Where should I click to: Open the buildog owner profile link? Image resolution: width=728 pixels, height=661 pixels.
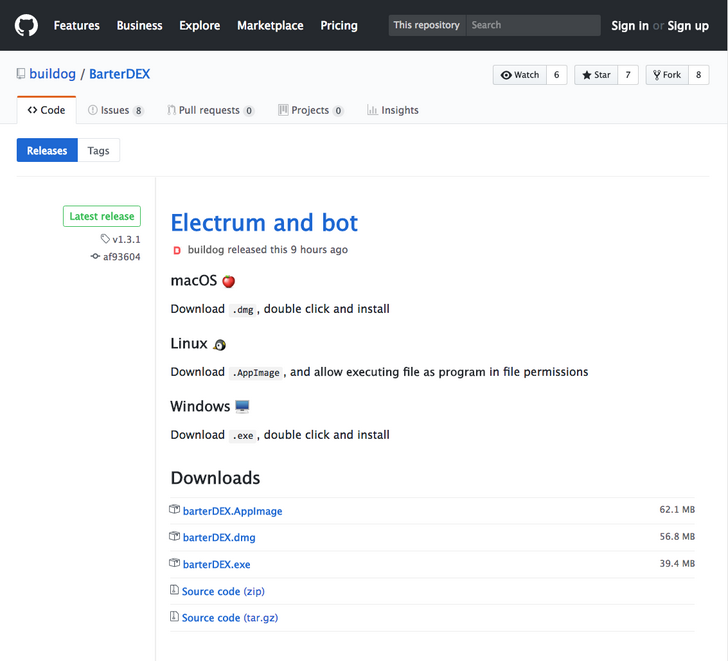tap(52, 74)
